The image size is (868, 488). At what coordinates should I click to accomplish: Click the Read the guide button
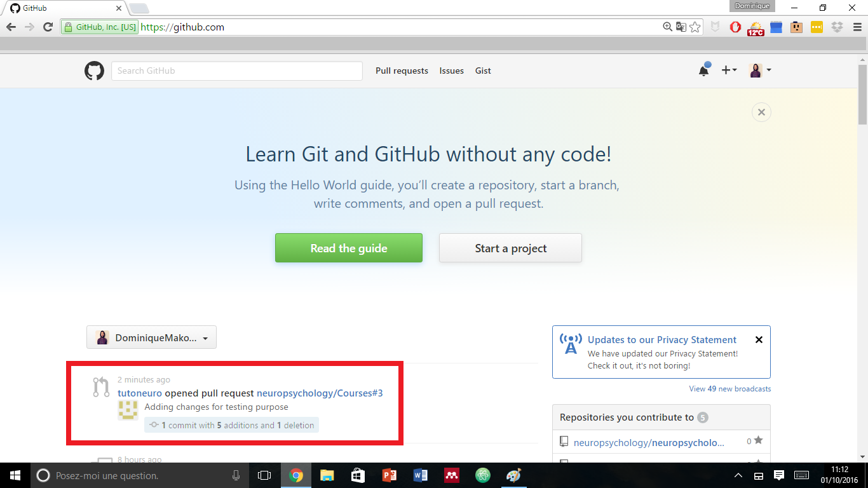(349, 248)
